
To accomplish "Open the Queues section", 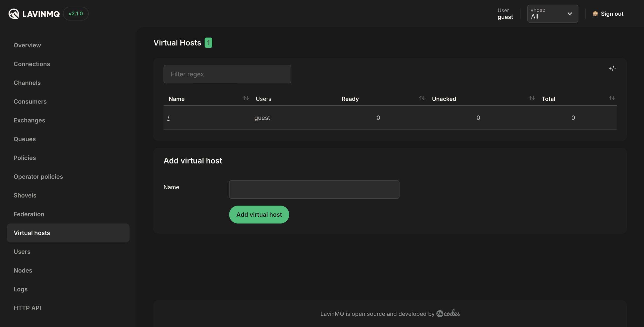I will [25, 139].
